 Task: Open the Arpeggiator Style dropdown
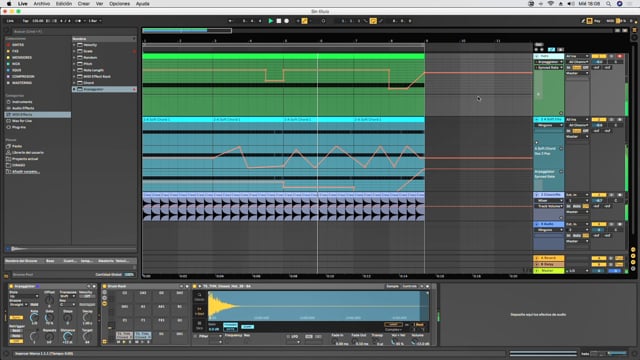tap(24, 296)
